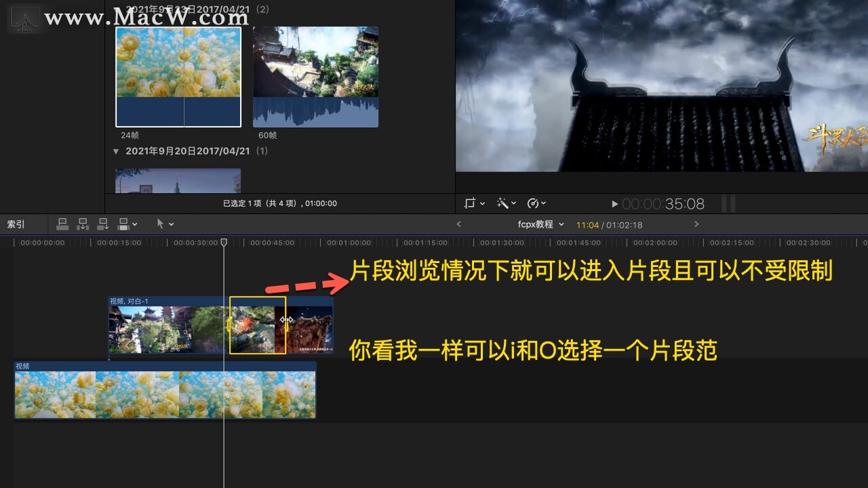The height and width of the screenshot is (488, 868).
Task: Click the 11:04 selected duration text
Action: (587, 225)
